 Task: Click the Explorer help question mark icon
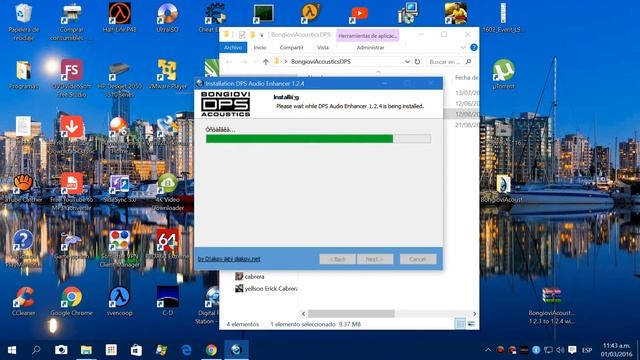click(x=473, y=47)
